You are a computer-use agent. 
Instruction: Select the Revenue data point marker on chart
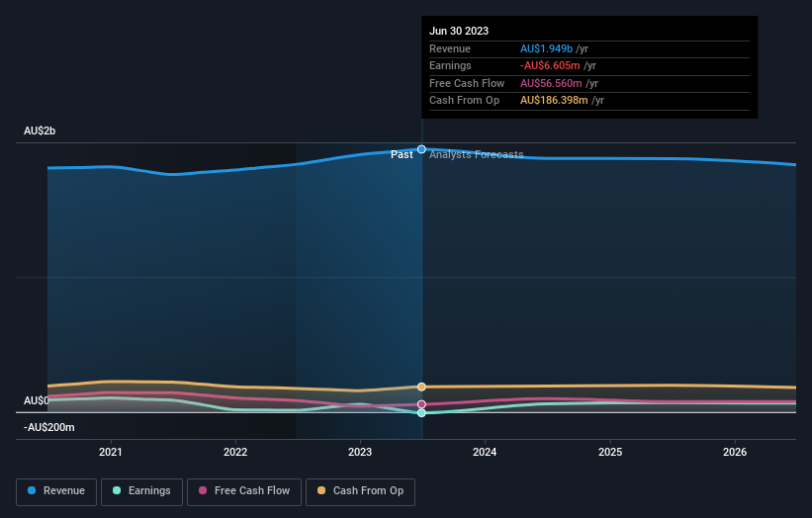pos(421,149)
